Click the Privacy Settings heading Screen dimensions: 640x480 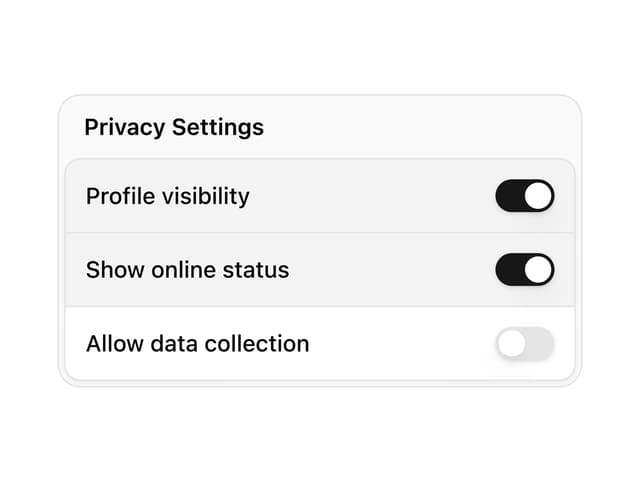click(x=174, y=128)
